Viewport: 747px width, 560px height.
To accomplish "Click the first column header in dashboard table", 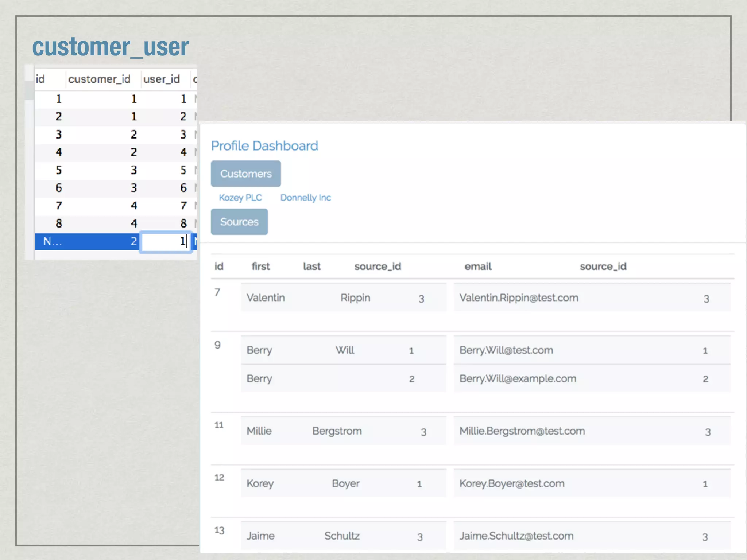I will point(260,267).
